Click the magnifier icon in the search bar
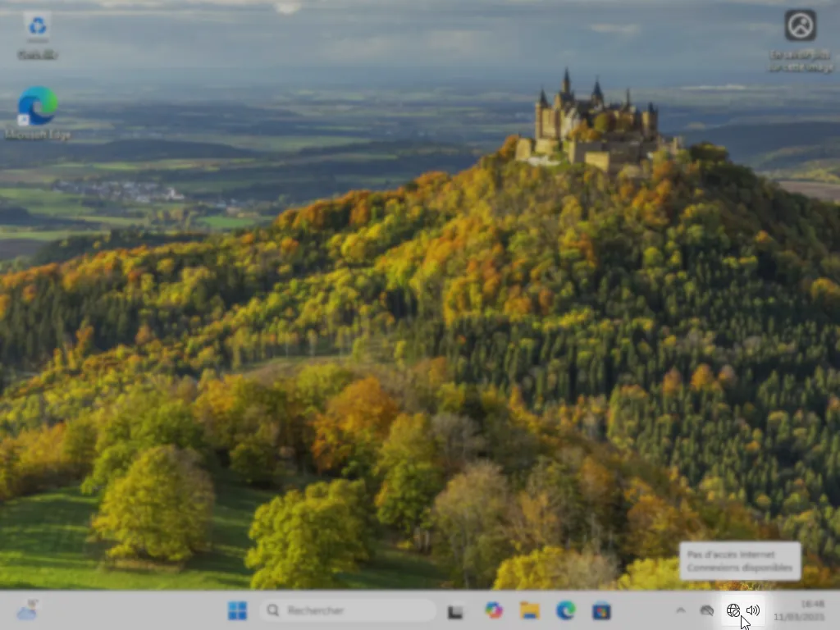This screenshot has height=630, width=840. click(x=274, y=610)
